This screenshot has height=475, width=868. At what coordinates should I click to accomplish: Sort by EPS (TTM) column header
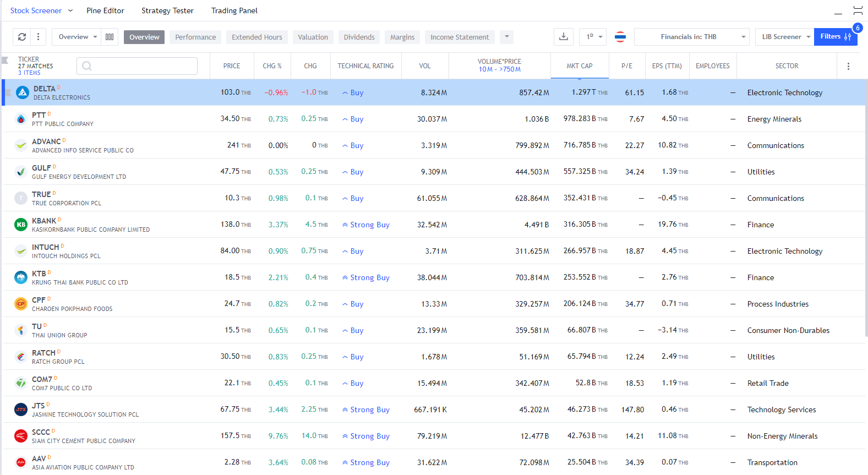click(667, 66)
